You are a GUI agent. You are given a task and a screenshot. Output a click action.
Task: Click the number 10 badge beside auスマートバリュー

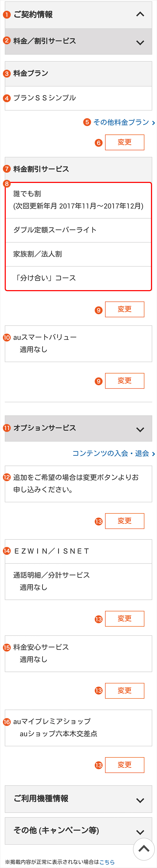pos(7,337)
